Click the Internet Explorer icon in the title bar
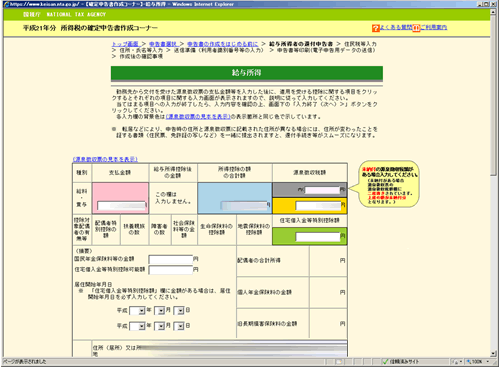Screen dimensions: 500x370 [x=6, y=4]
